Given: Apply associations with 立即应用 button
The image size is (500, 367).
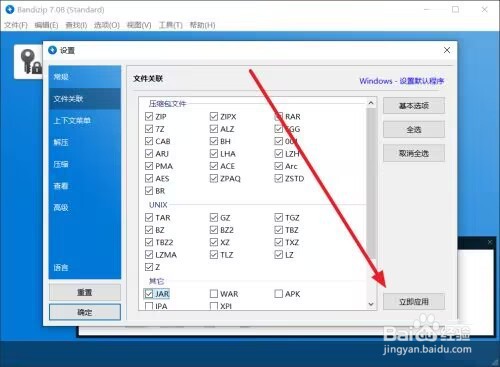Looking at the screenshot, I should 414,302.
